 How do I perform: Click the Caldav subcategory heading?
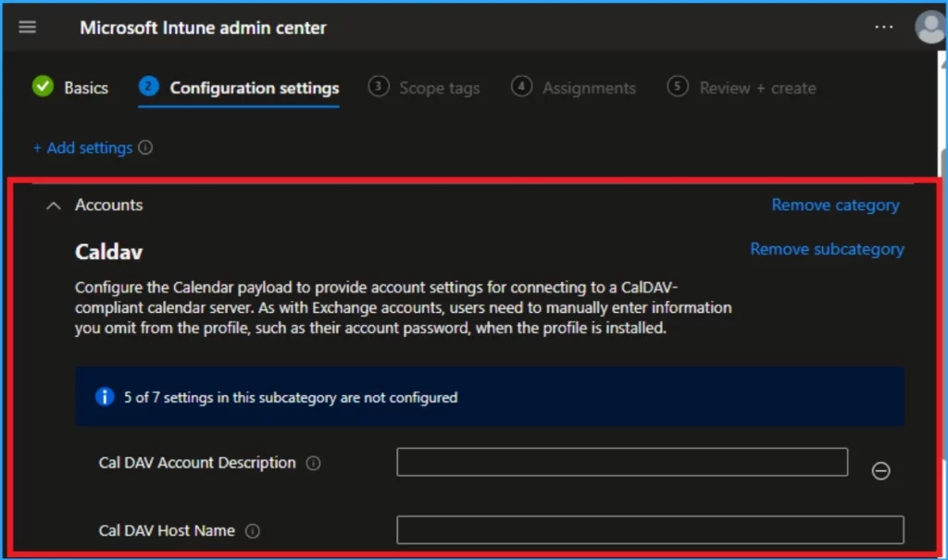(x=109, y=252)
